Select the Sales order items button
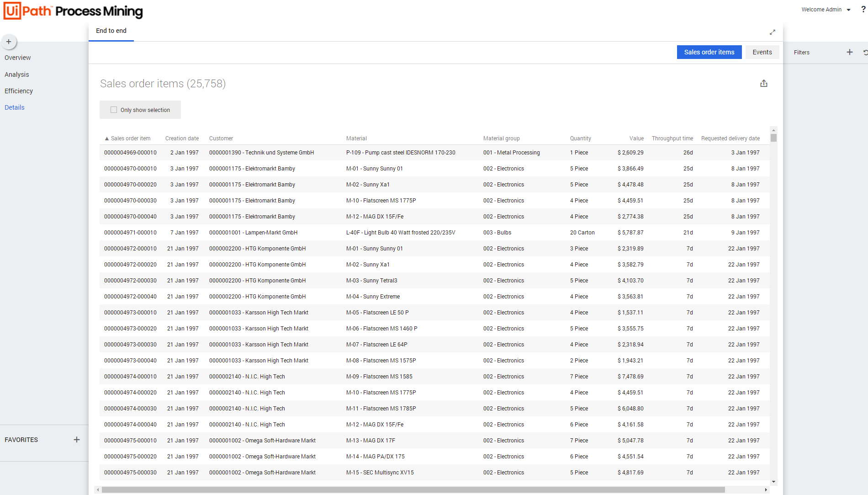Viewport: 868px width, 495px height. coord(709,52)
